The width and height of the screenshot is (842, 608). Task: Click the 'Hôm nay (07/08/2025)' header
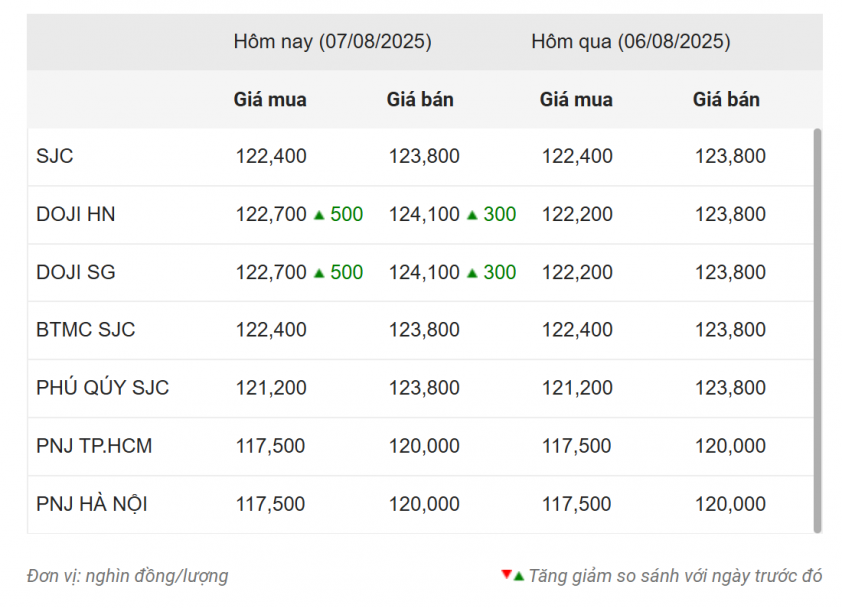tap(332, 42)
